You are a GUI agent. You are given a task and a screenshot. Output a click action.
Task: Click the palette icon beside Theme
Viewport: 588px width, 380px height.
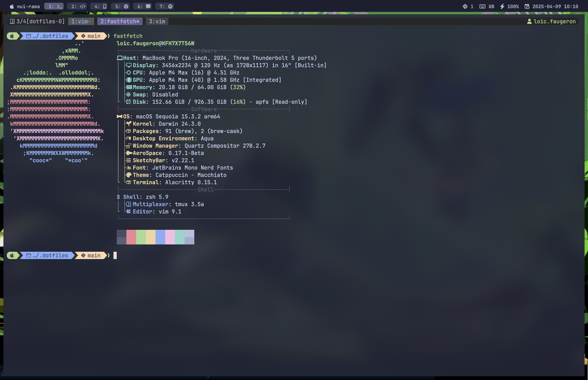(x=129, y=175)
